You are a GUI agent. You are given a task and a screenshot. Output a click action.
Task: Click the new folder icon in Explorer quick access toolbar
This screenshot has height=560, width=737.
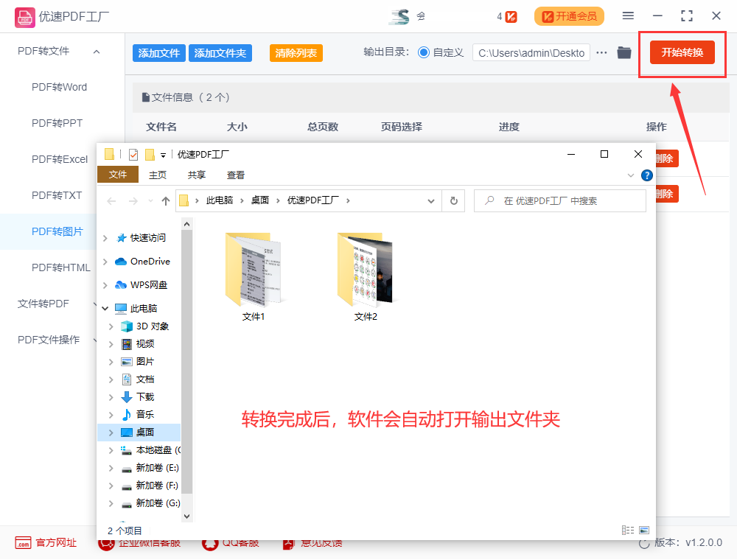point(150,155)
